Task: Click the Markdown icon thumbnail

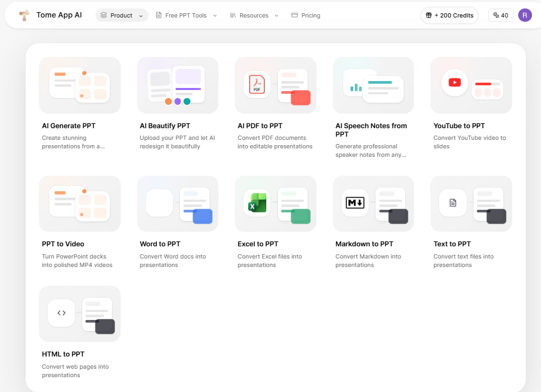Action: [x=355, y=203]
